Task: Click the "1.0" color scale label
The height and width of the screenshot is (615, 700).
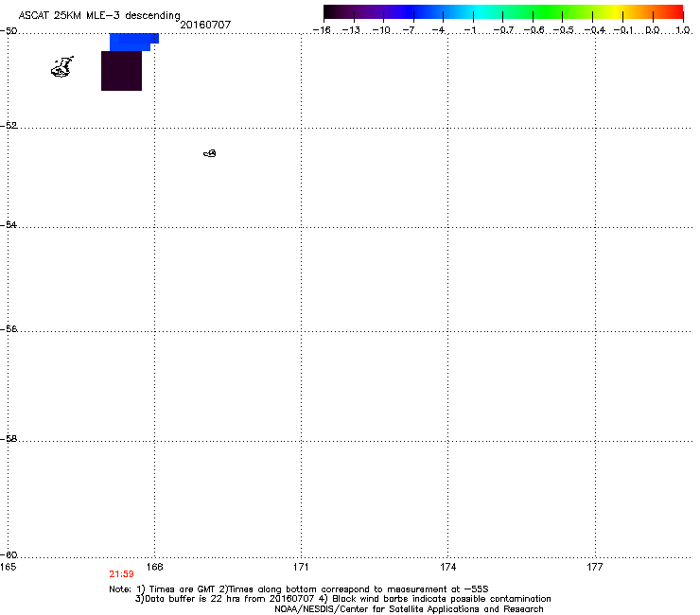Action: (683, 30)
